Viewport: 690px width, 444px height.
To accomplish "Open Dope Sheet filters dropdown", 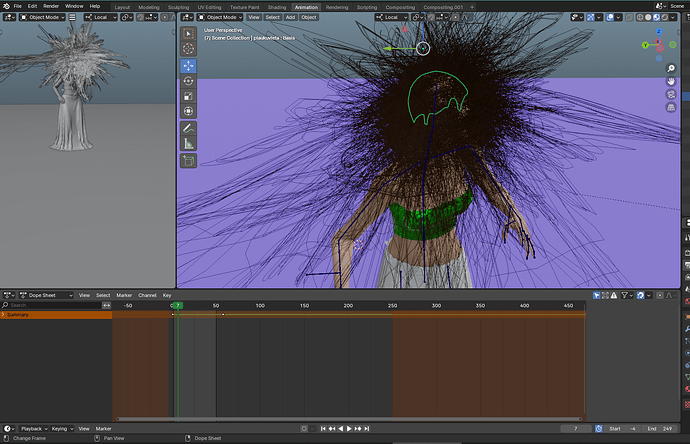I will click(627, 295).
